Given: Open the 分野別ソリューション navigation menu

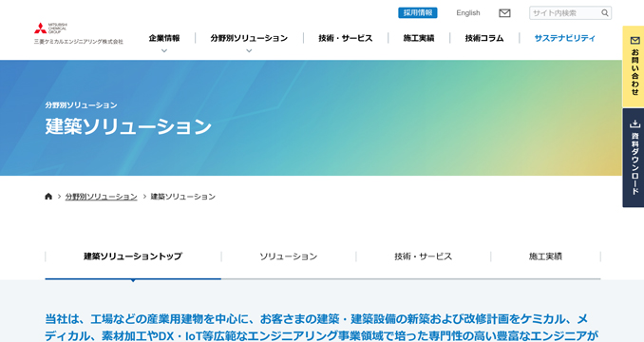Looking at the screenshot, I should pyautogui.click(x=249, y=38).
